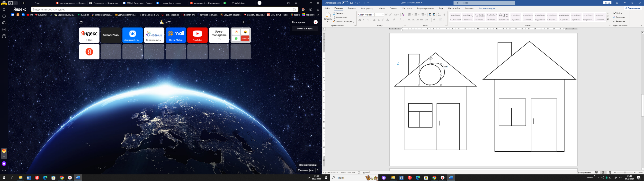Open font size dropdown showing 11
This screenshot has width=644, height=181.
pyautogui.click(x=383, y=15)
